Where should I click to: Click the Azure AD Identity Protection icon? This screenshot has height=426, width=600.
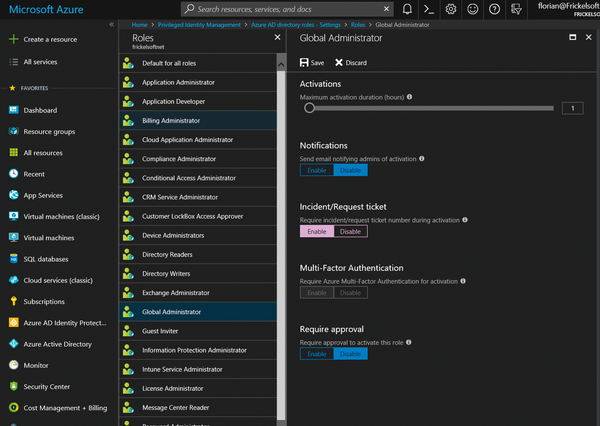click(x=14, y=322)
